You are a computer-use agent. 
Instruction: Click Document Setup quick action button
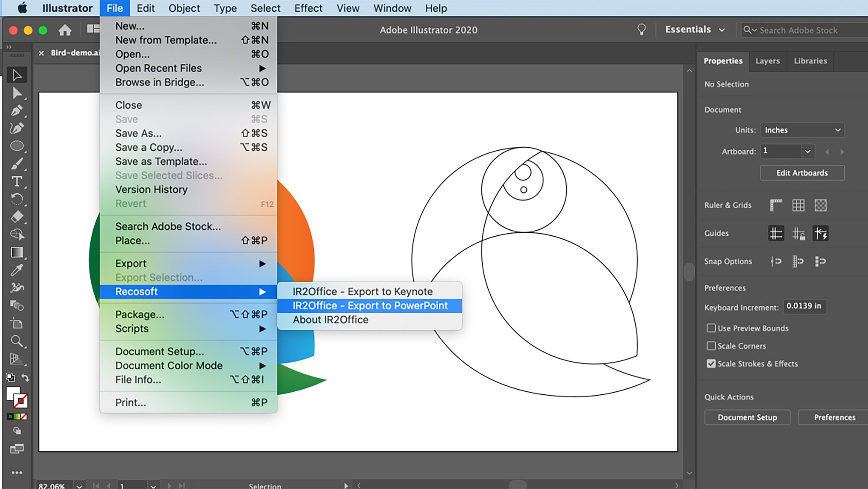point(747,417)
